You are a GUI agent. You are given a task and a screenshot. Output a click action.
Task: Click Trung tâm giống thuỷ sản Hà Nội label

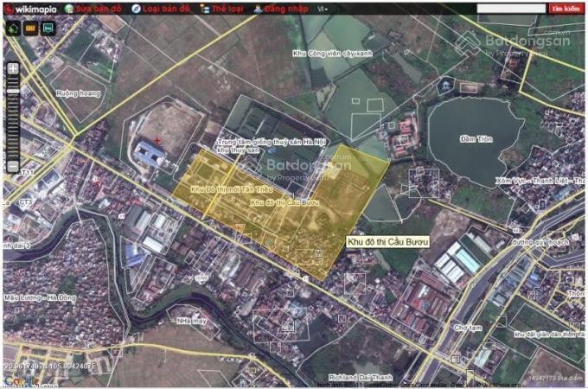272,143
